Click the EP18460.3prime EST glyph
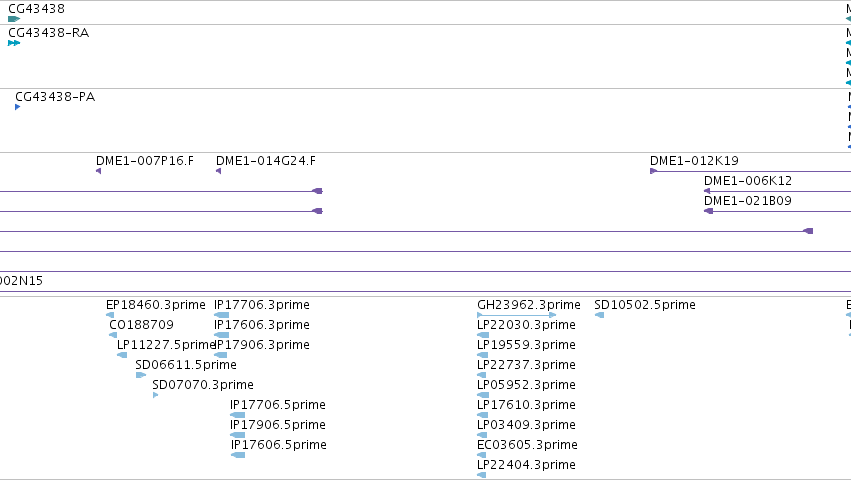The width and height of the screenshot is (851, 480). point(110,315)
